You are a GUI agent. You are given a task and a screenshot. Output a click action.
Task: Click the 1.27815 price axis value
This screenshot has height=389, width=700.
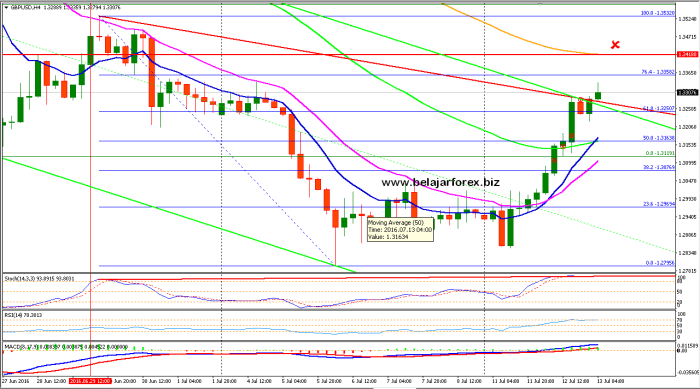pos(688,271)
